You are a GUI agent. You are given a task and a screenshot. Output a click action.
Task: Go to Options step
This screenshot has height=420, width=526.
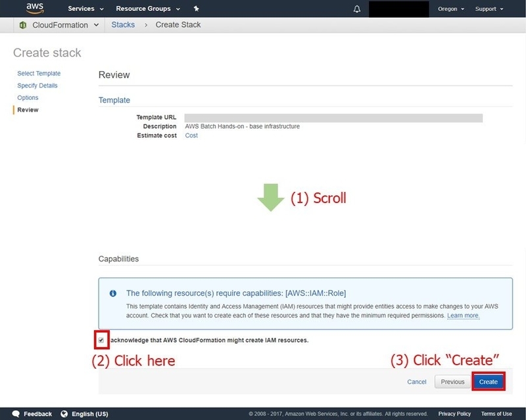pos(28,98)
